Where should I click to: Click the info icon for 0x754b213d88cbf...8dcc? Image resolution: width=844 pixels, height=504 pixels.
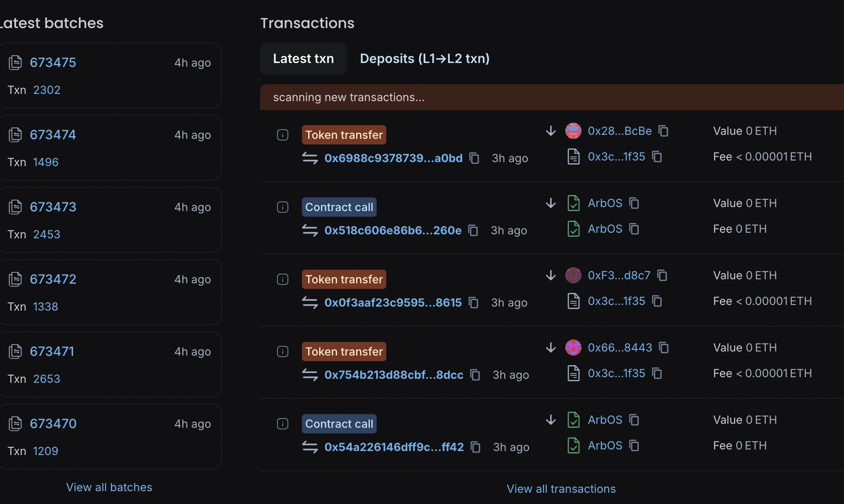tap(283, 352)
